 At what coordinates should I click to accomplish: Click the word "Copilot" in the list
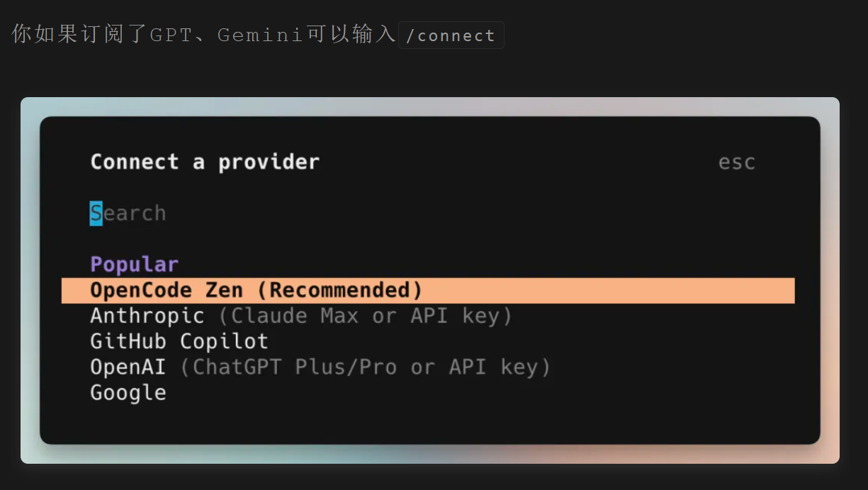click(x=224, y=341)
